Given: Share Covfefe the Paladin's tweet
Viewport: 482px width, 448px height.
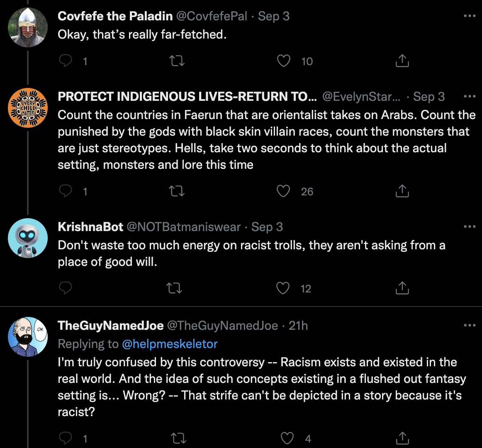Looking at the screenshot, I should (402, 61).
